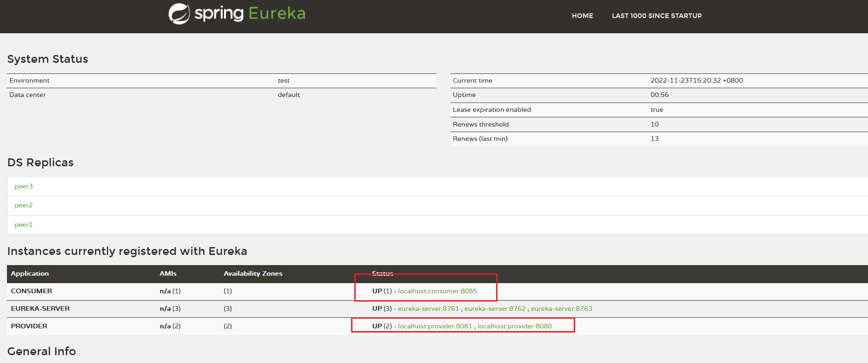Select the Renews threshold value 10

655,124
